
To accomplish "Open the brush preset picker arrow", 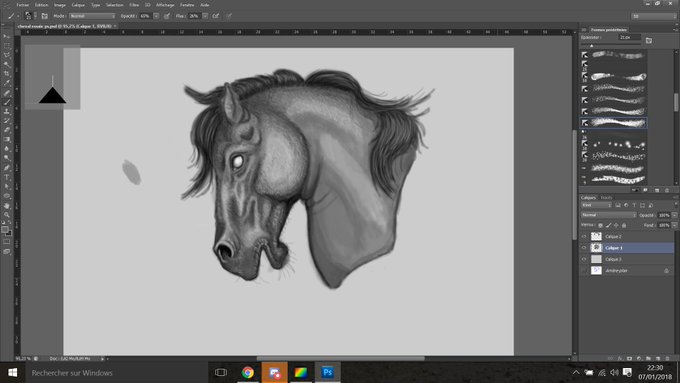I will click(x=35, y=16).
